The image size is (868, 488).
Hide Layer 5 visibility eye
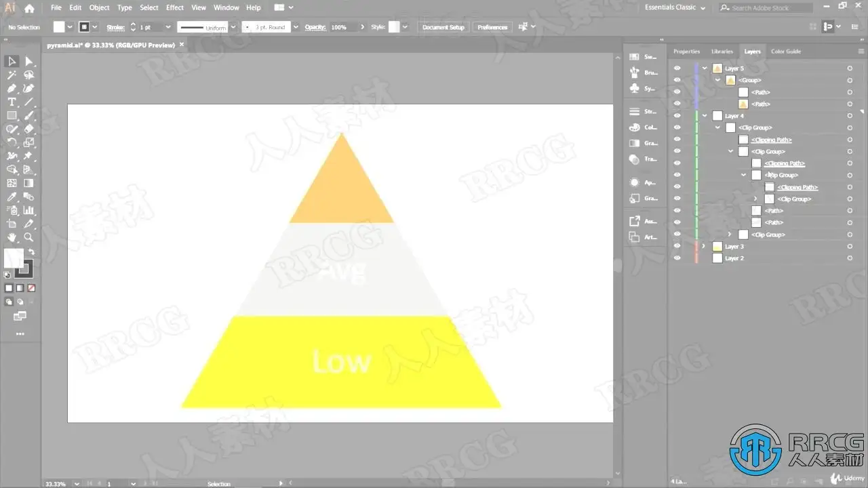point(677,68)
